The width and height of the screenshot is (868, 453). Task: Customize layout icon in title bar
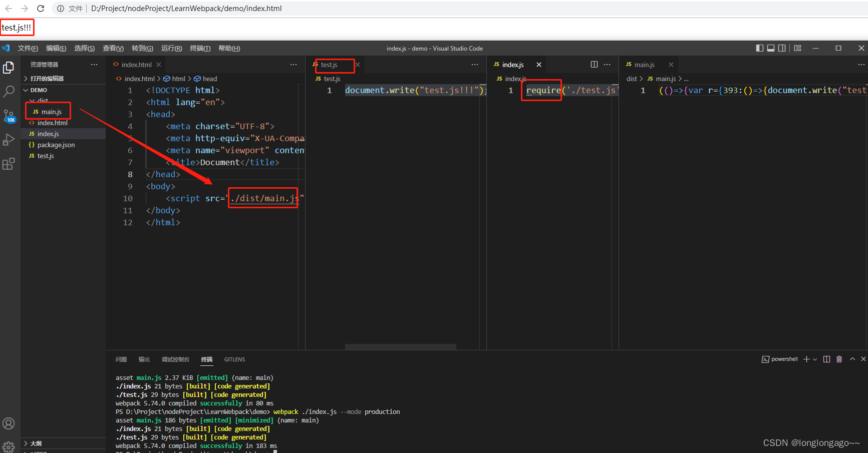[x=798, y=48]
